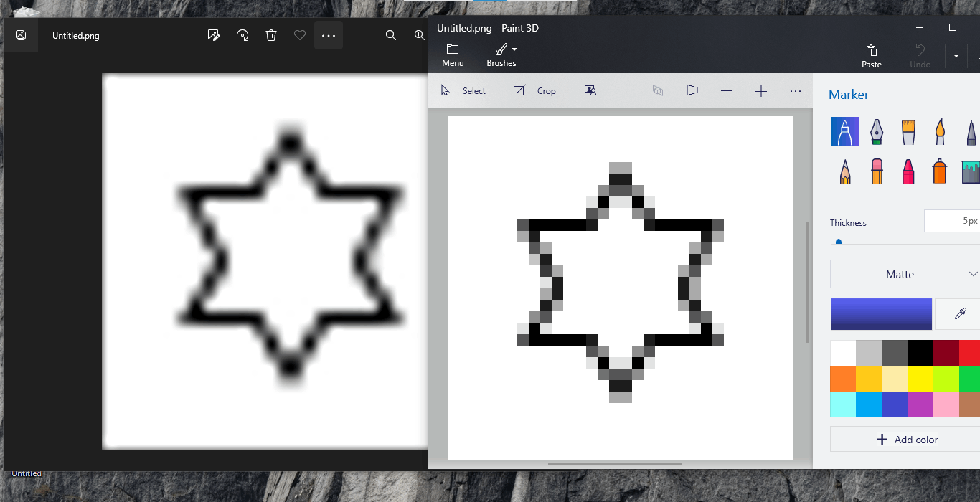
Task: Select the purple color swatch
Action: [920, 404]
